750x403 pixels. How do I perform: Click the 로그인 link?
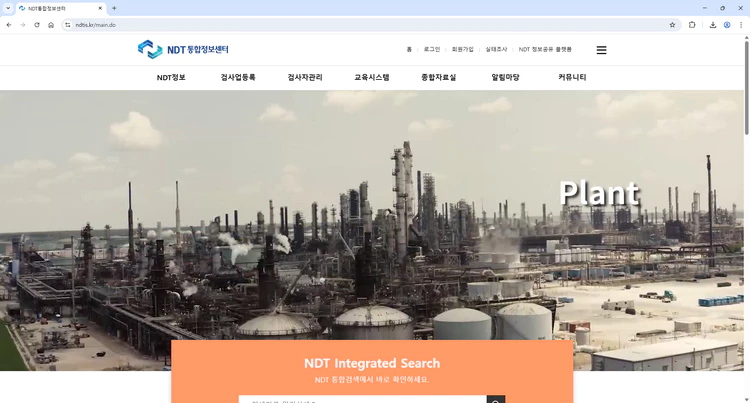coord(431,49)
